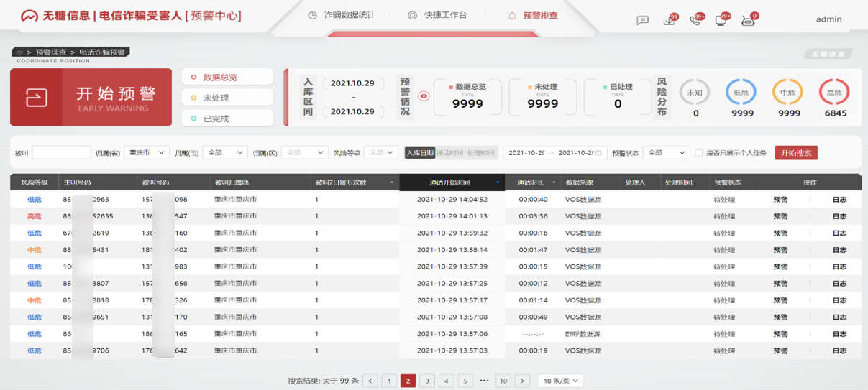The width and height of the screenshot is (868, 390).
Task: Select the 未处理 radio option
Action: [227, 98]
